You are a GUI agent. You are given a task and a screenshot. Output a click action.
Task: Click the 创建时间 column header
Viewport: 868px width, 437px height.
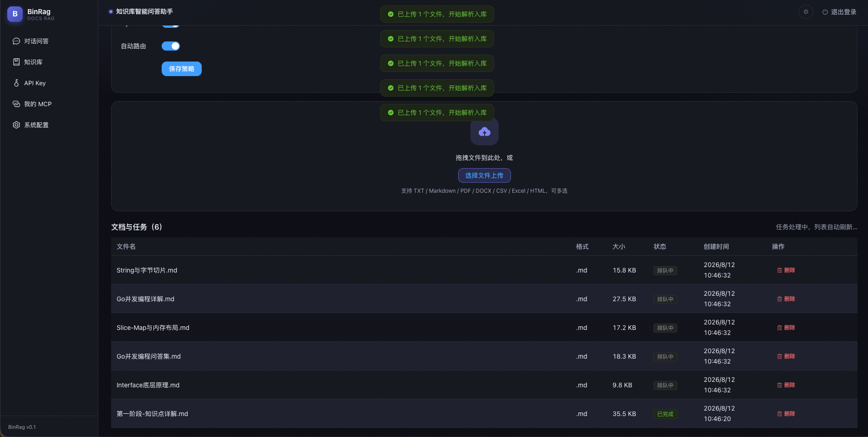pyautogui.click(x=716, y=247)
